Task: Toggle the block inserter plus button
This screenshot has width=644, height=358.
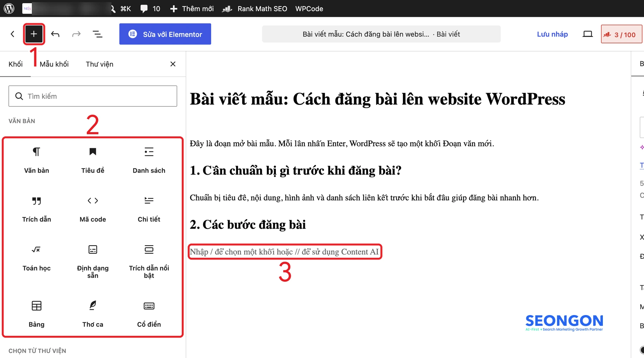Action: click(x=34, y=34)
